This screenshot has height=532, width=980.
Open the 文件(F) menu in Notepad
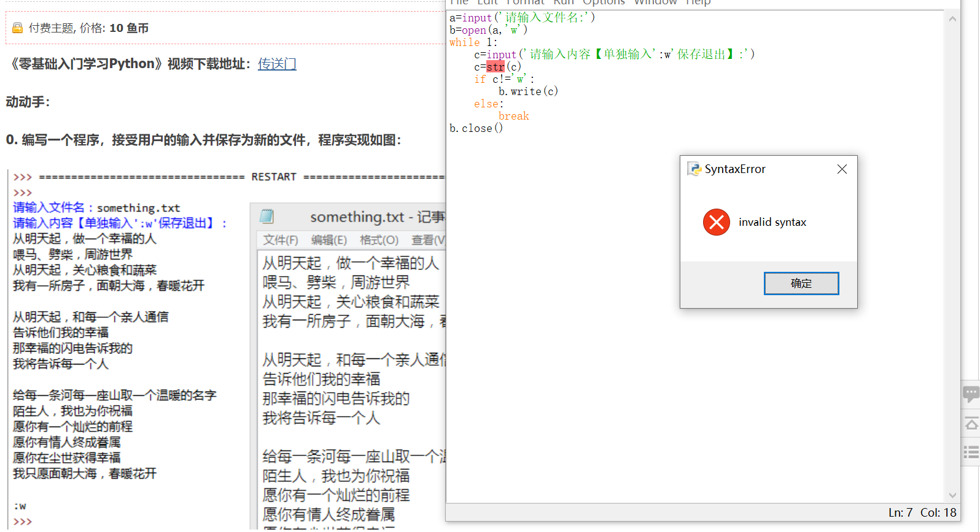pos(281,240)
